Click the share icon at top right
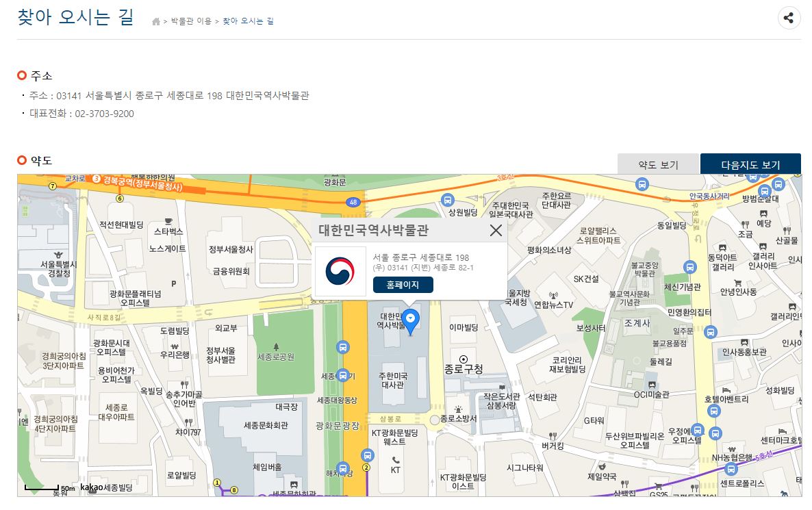 788,18
